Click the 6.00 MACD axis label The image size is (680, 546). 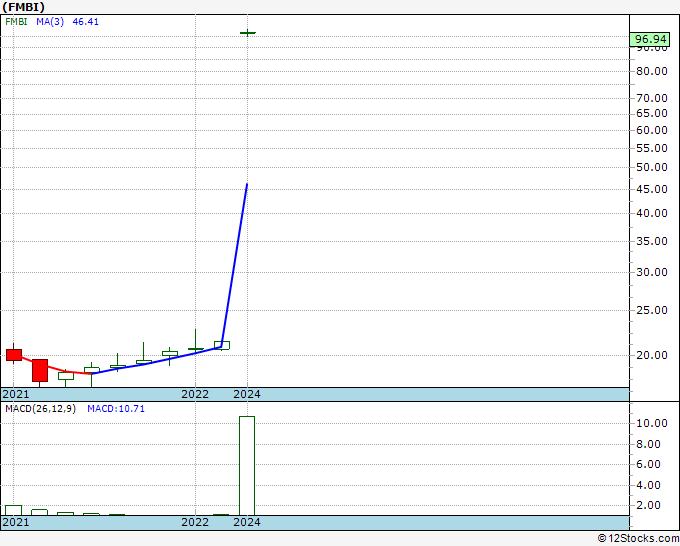click(648, 464)
